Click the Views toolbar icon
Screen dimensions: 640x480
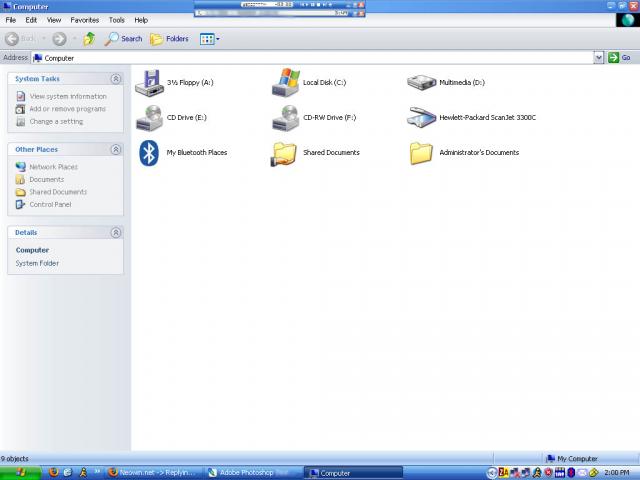pyautogui.click(x=207, y=39)
